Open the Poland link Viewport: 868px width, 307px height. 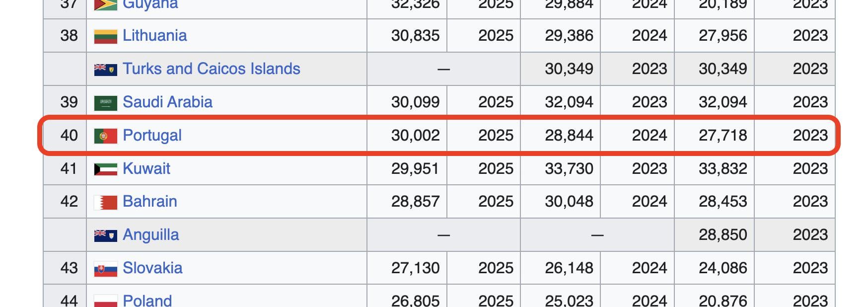pyautogui.click(x=147, y=300)
